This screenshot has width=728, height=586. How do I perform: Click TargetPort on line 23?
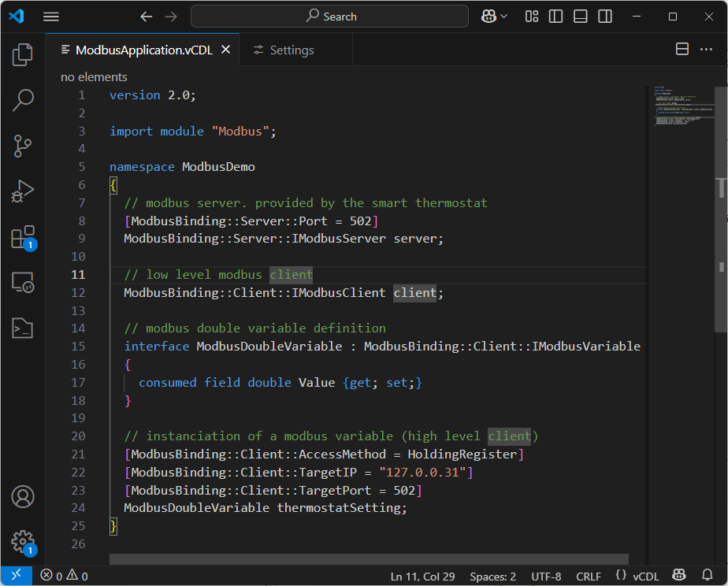335,491
